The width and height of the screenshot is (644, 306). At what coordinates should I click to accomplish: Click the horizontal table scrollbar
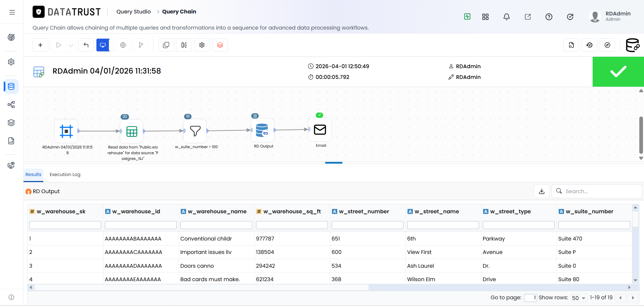(202, 288)
